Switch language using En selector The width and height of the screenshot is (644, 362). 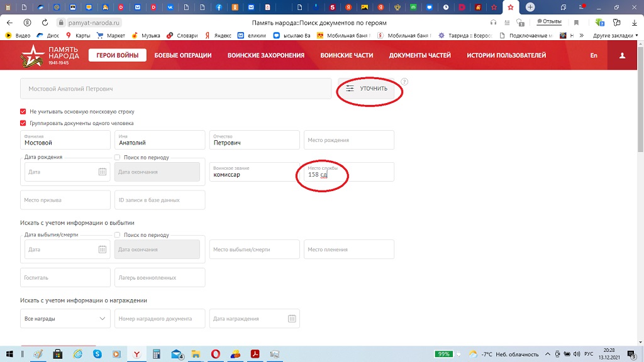click(x=593, y=55)
